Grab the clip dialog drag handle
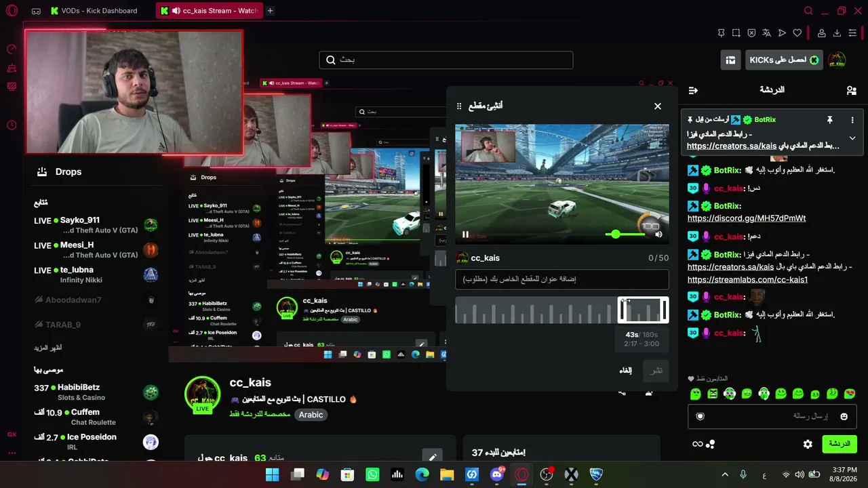 coord(459,106)
